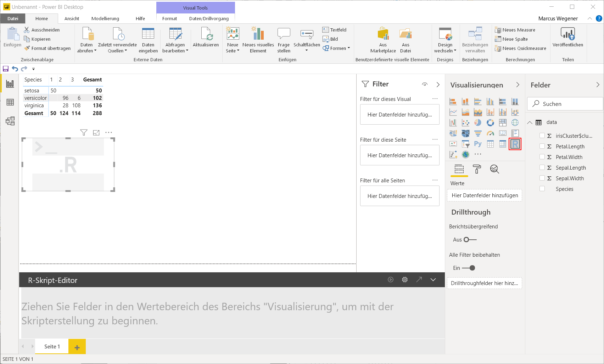Collapse the data table tree

pos(530,122)
